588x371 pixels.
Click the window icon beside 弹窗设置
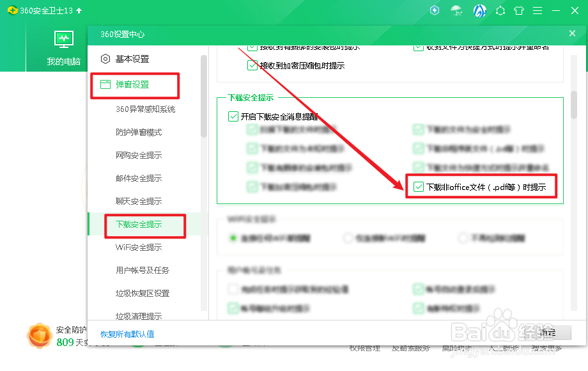pos(105,84)
